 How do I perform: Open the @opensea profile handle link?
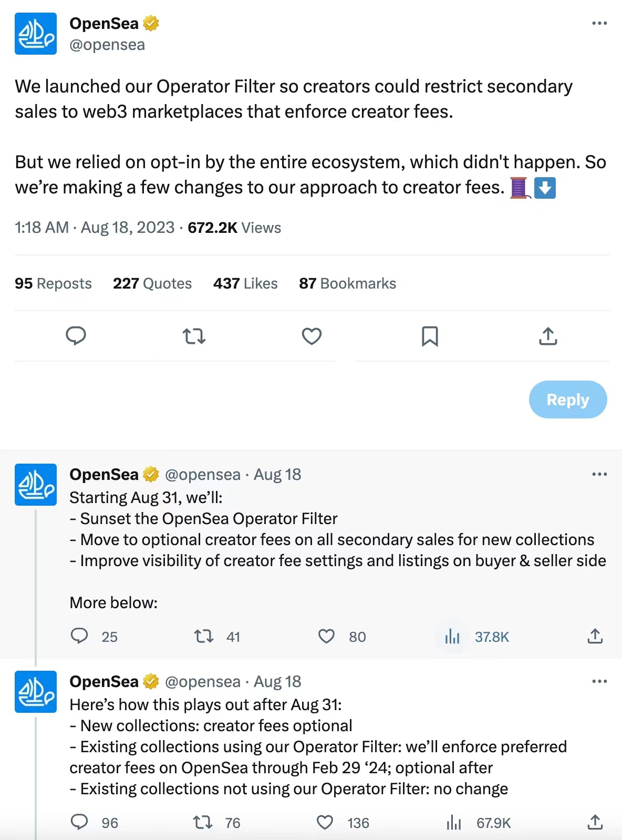click(x=107, y=45)
